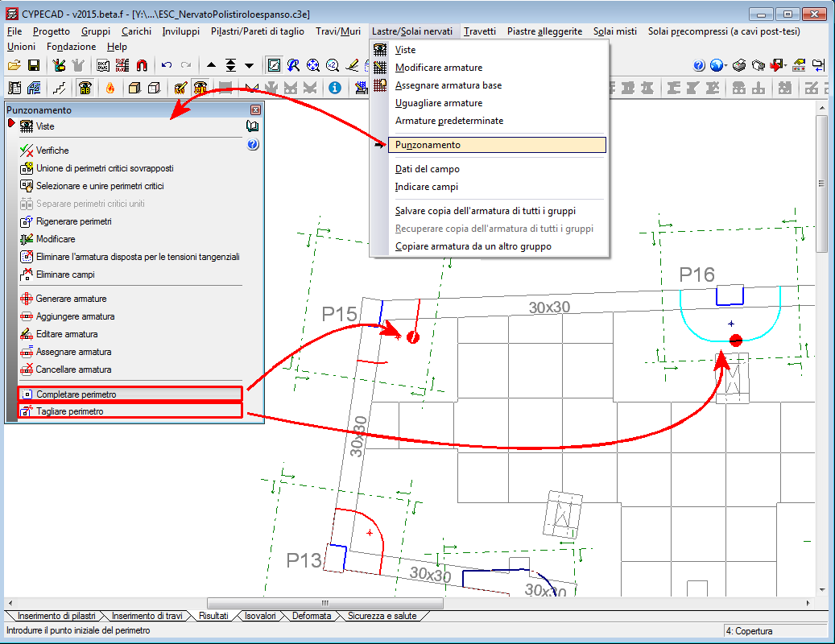The height and width of the screenshot is (644, 835).
Task: Toggle the zoom window mode icon
Action: (275, 65)
